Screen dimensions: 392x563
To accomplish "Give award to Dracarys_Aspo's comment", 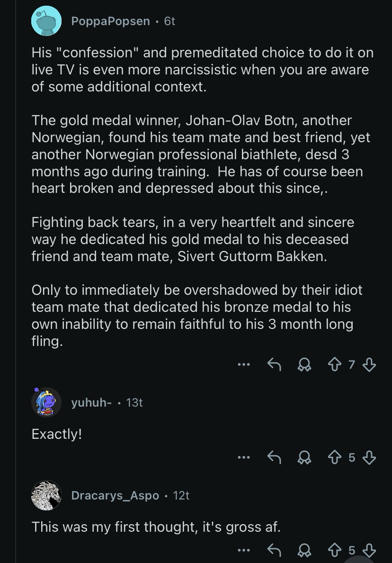I will [x=305, y=550].
